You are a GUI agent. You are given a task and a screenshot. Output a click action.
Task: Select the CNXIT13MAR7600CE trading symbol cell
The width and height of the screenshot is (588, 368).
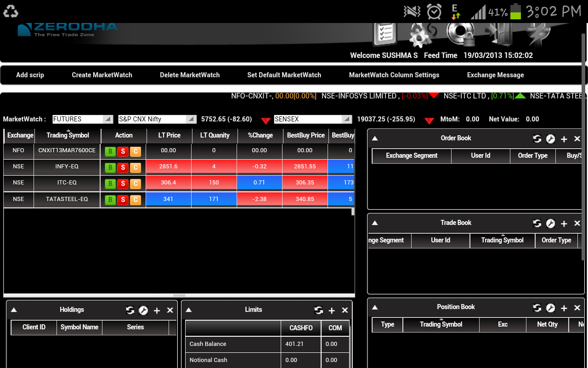67,150
